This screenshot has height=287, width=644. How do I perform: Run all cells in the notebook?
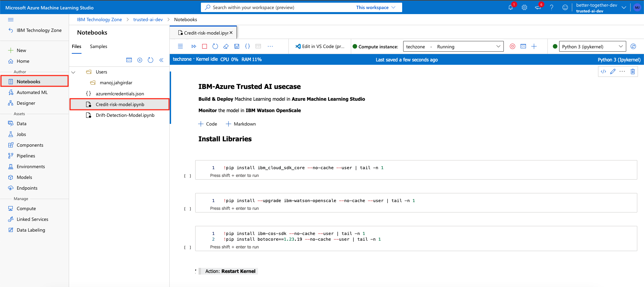pyautogui.click(x=194, y=46)
